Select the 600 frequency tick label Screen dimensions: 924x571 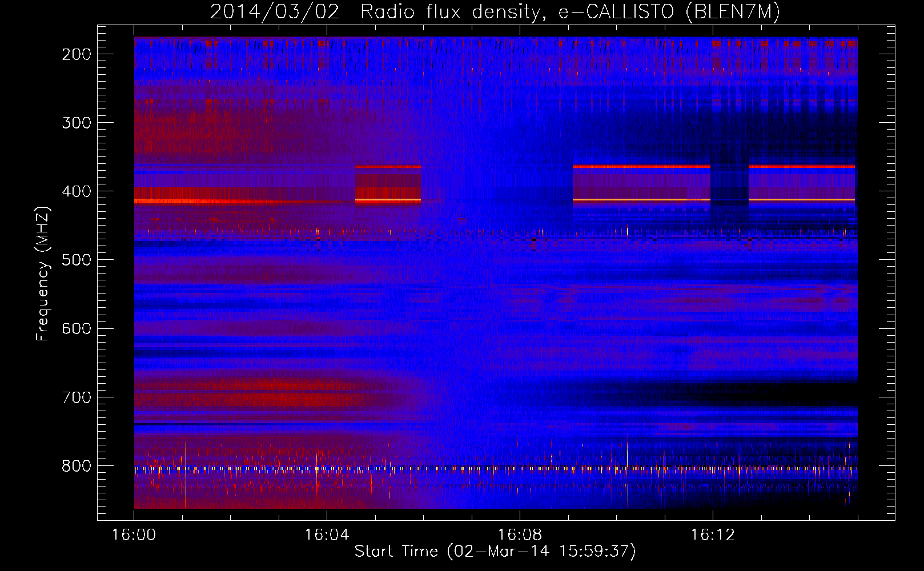(x=77, y=328)
